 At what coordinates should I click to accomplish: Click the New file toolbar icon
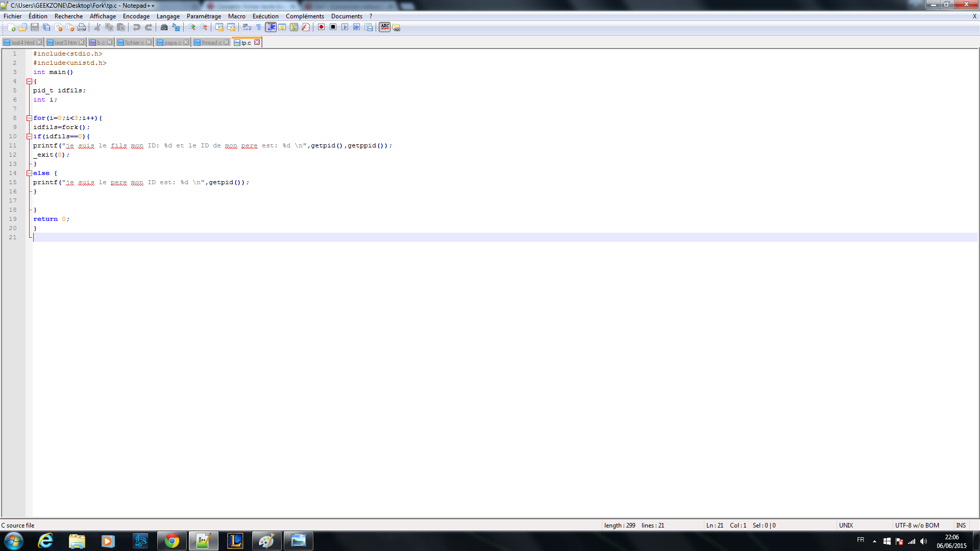pos(11,28)
